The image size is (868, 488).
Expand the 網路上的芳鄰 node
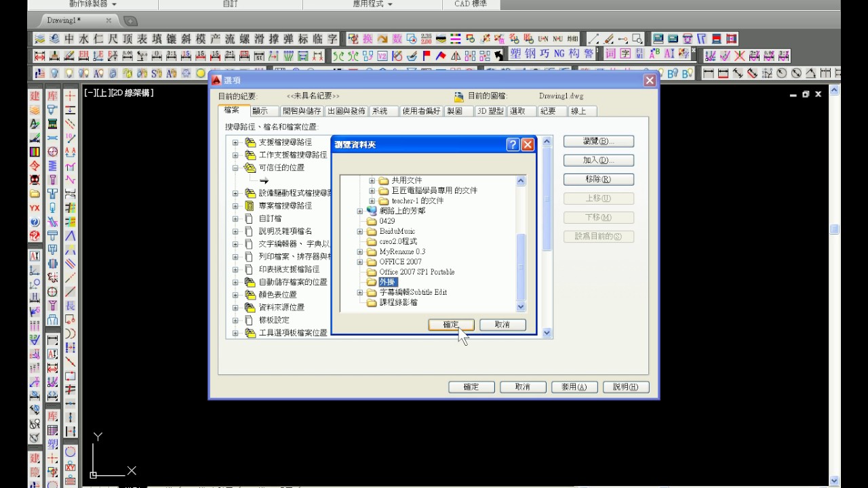pyautogui.click(x=360, y=211)
